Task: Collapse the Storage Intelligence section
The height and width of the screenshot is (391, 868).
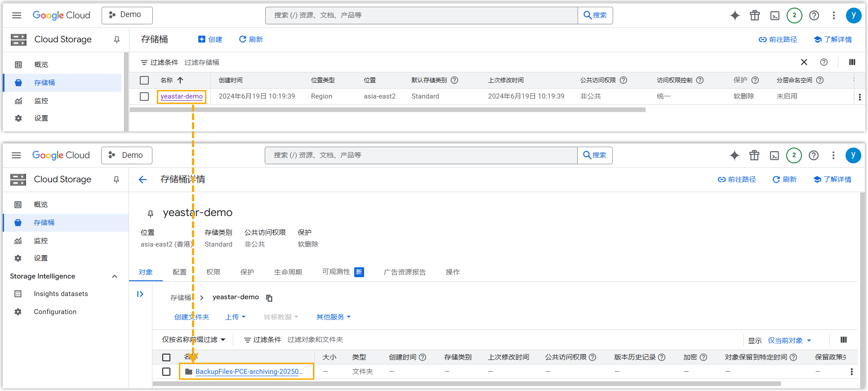Action: (x=115, y=276)
